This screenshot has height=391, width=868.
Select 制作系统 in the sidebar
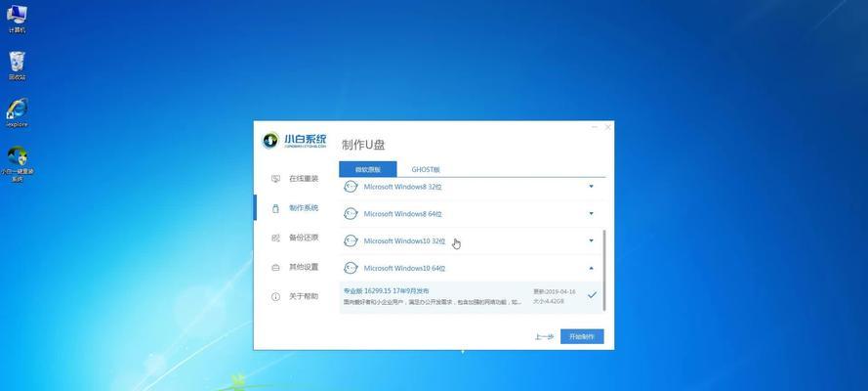296,208
